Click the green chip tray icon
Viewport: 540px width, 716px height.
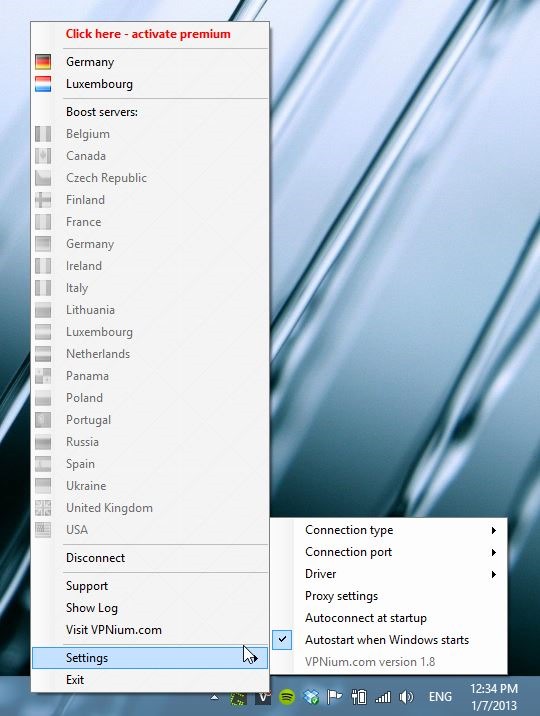click(x=238, y=697)
